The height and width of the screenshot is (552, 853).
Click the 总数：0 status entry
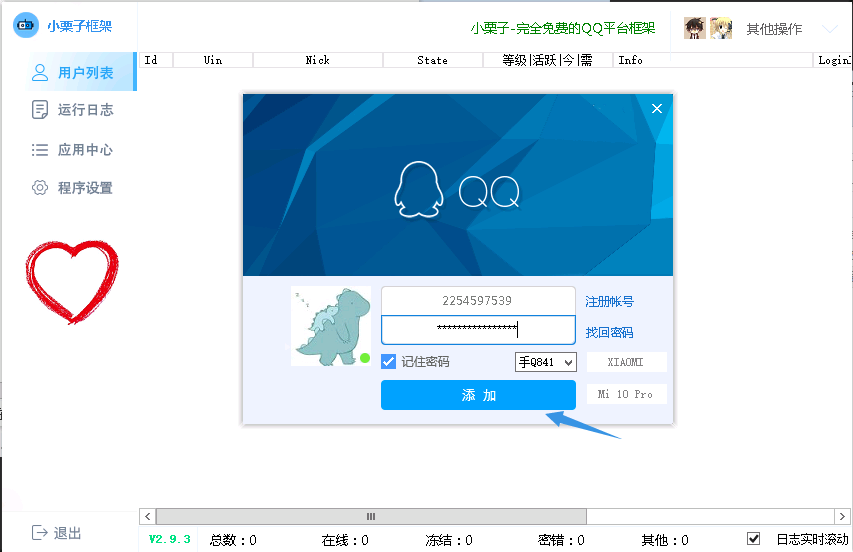(233, 540)
